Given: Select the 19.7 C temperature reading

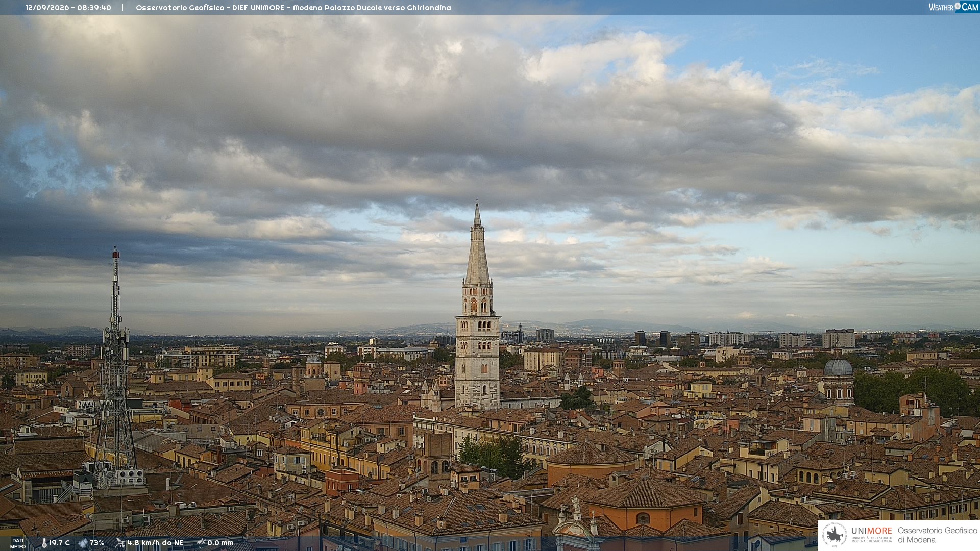Looking at the screenshot, I should (x=60, y=543).
